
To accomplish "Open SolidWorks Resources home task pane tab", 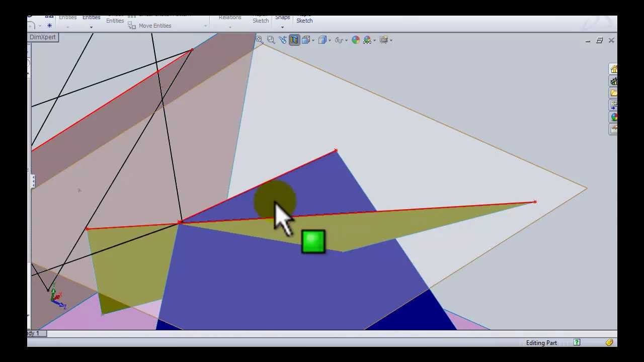I will click(613, 69).
